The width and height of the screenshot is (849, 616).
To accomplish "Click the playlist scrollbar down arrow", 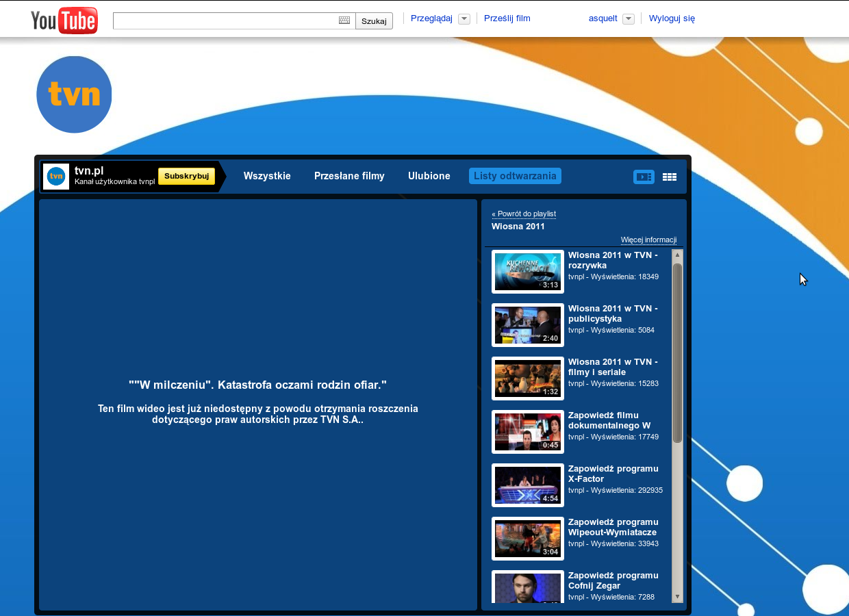I will pos(677,597).
